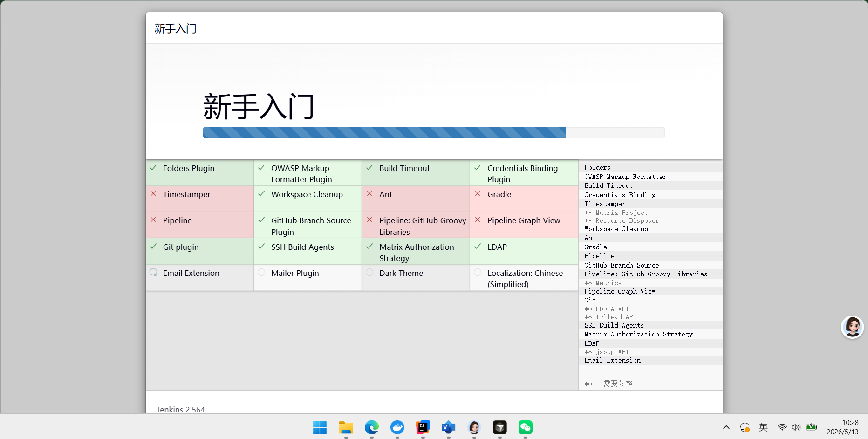This screenshot has width=868, height=439.
Task: Open Microsoft Visio from the taskbar
Action: (x=448, y=427)
